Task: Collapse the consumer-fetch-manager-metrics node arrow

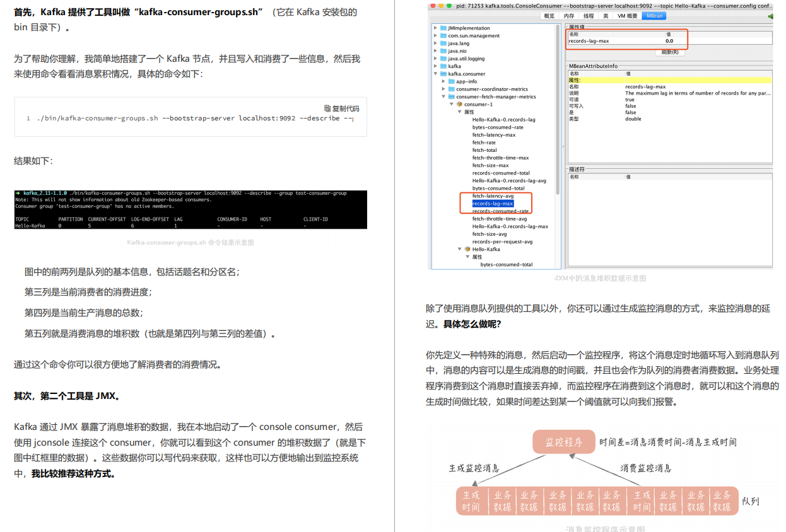Action: pos(443,96)
